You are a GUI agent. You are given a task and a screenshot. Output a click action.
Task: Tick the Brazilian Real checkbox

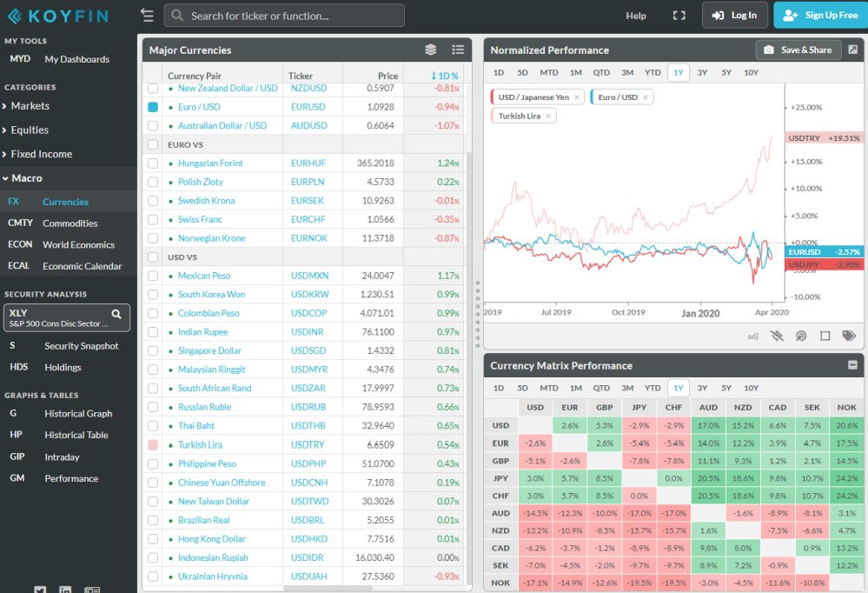click(x=153, y=521)
